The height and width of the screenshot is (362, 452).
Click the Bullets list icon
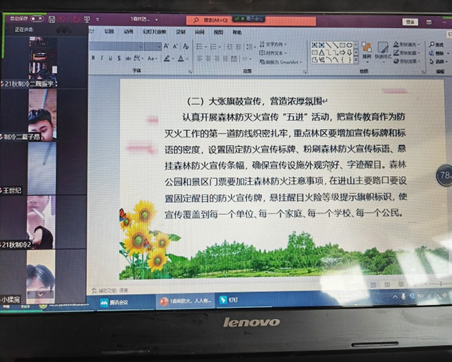(199, 47)
